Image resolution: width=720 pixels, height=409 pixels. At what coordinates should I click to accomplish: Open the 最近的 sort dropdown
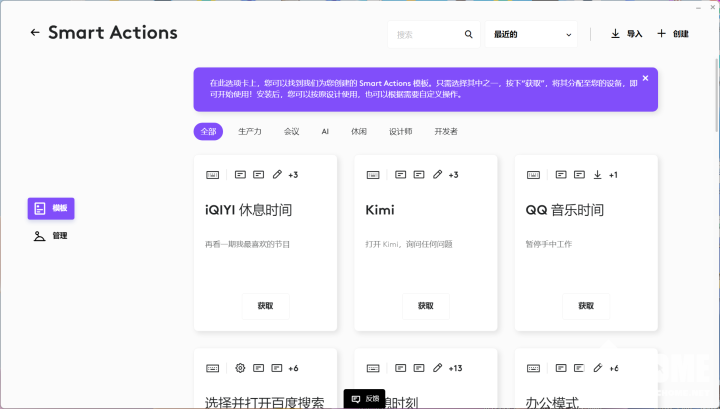531,34
